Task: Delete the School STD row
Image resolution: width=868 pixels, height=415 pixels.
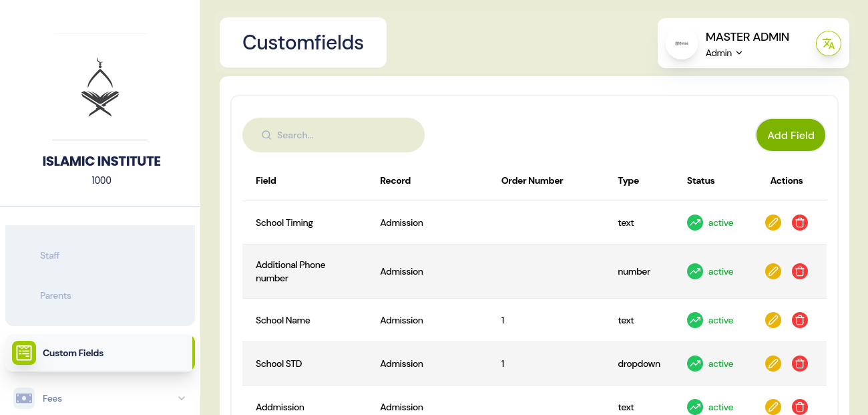Action: point(799,364)
